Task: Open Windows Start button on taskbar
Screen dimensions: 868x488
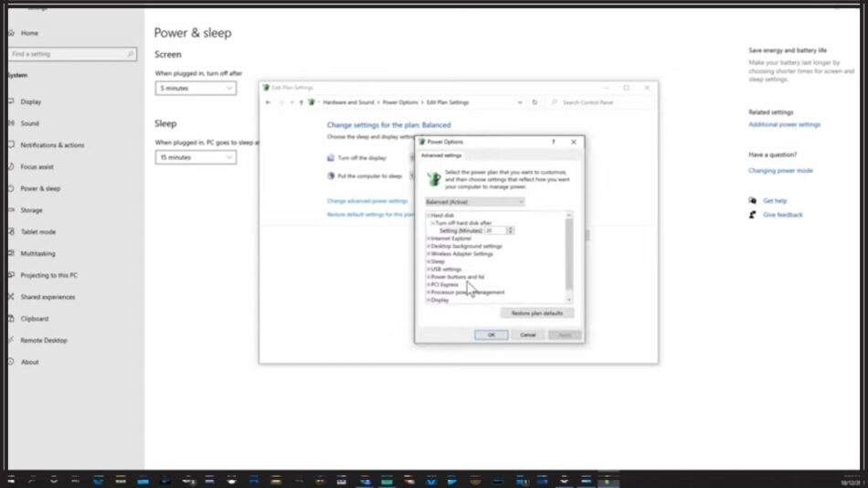Action: [11, 481]
